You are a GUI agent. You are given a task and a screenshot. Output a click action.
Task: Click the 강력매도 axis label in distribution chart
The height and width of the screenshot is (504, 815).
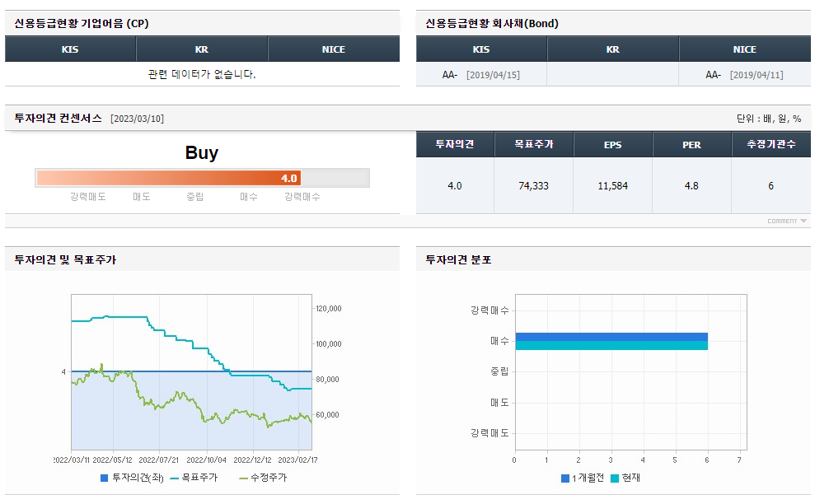click(x=489, y=433)
